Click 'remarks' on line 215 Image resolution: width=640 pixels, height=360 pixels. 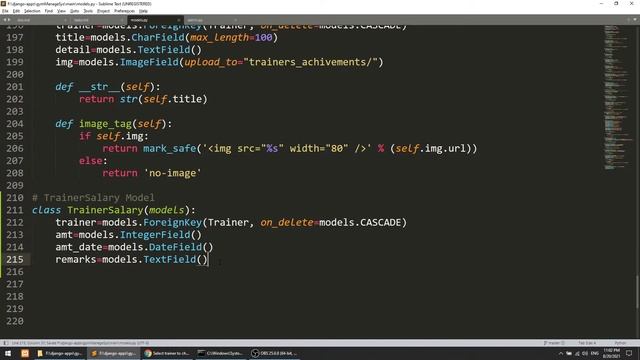(76, 260)
